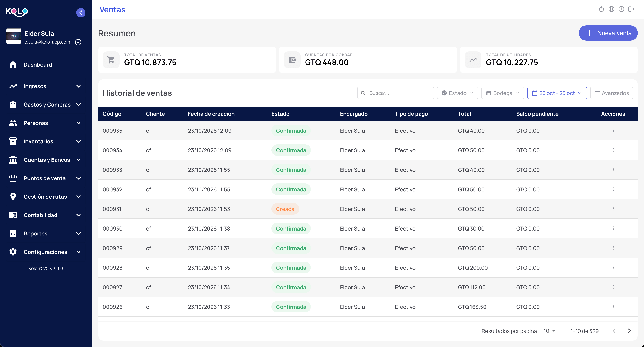Collapse the sidebar with the arrow button
This screenshot has width=644, height=347.
[x=81, y=12]
